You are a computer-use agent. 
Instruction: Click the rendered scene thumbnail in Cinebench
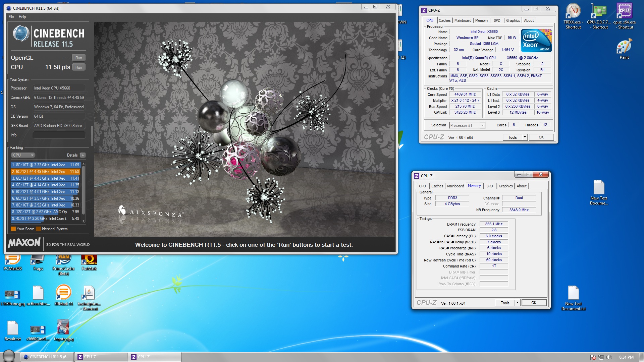[245, 129]
